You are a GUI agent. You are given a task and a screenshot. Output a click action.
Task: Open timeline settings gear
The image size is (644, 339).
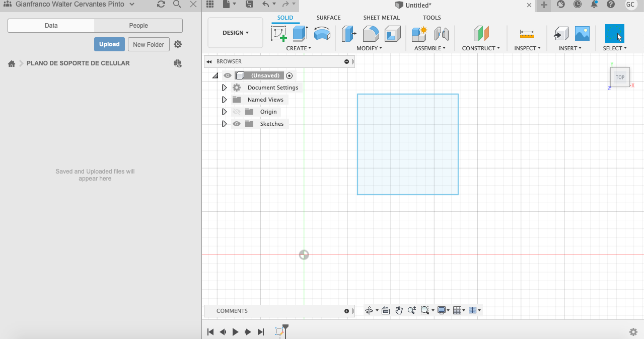pos(633,332)
